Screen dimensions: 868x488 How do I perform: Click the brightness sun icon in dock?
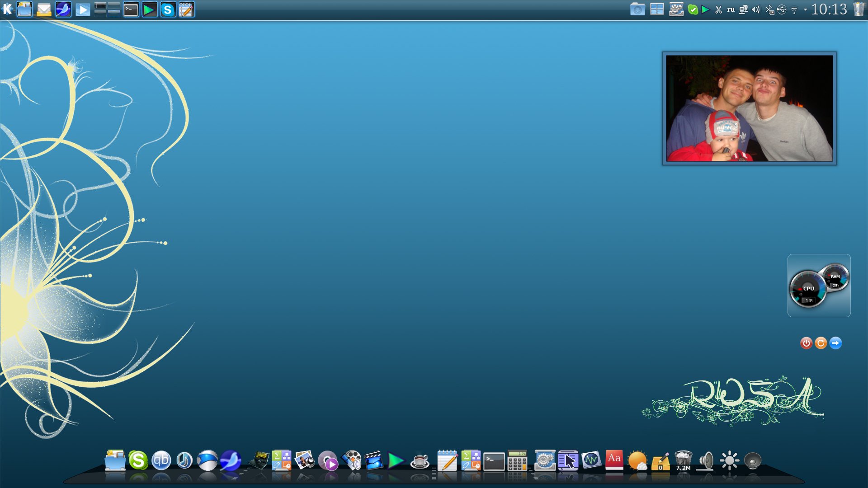point(729,460)
